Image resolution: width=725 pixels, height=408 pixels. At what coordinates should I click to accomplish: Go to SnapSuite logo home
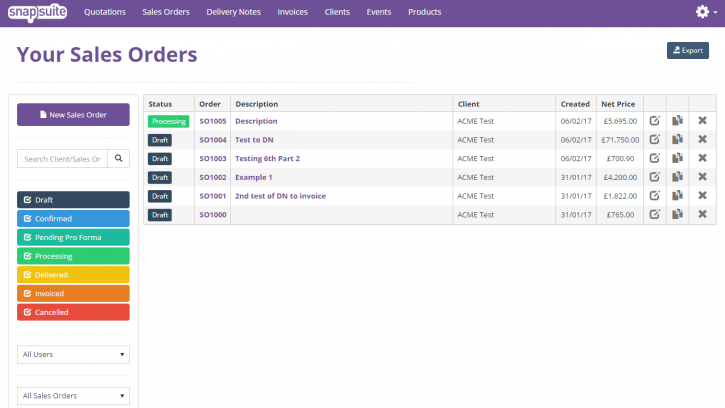(x=37, y=12)
